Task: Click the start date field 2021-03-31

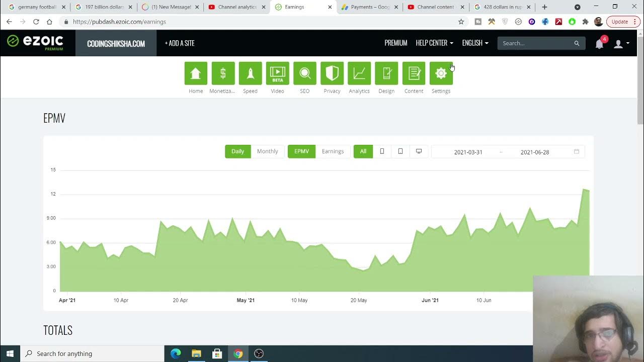Action: [x=468, y=152]
